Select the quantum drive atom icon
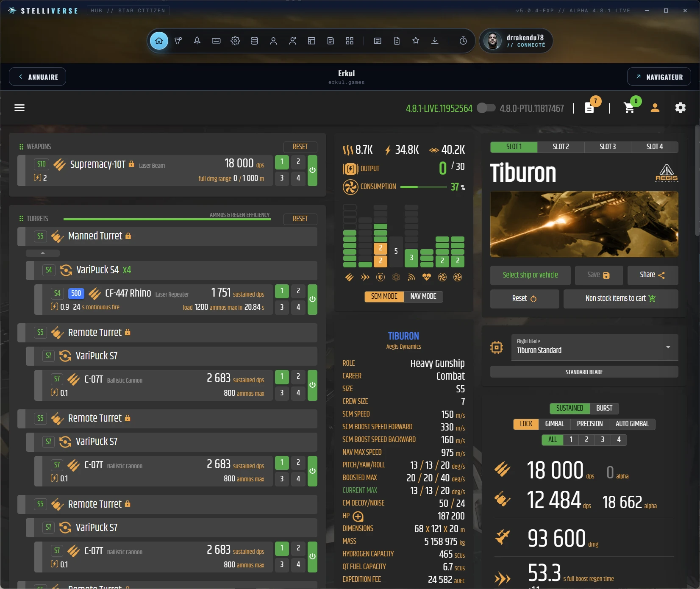 [x=396, y=277]
